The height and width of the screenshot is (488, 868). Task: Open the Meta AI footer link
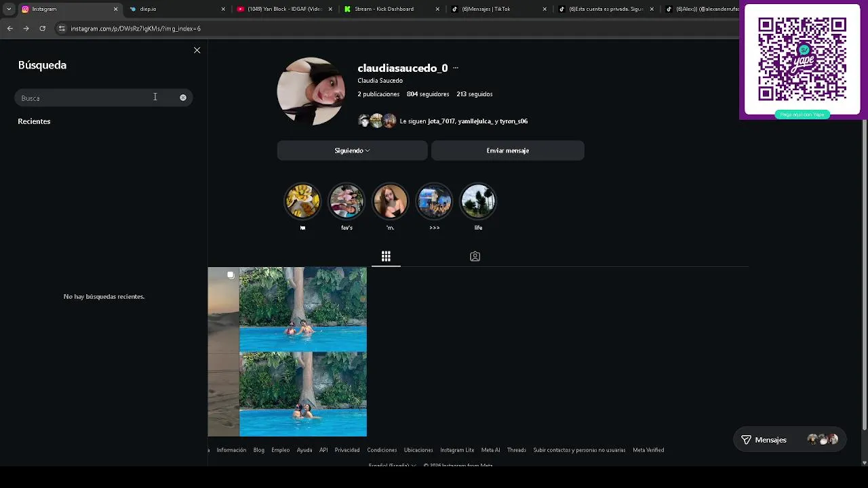coord(490,450)
